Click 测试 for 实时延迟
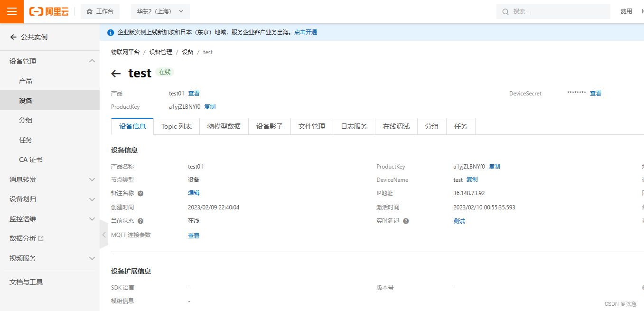Image resolution: width=644 pixels, height=311 pixels. coord(459,221)
